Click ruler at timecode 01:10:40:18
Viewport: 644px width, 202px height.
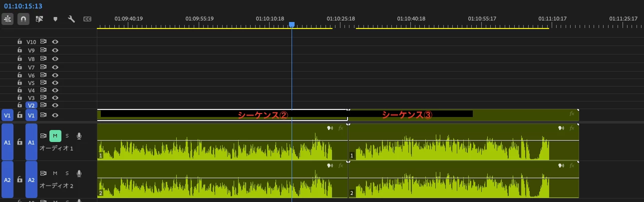coord(411,18)
